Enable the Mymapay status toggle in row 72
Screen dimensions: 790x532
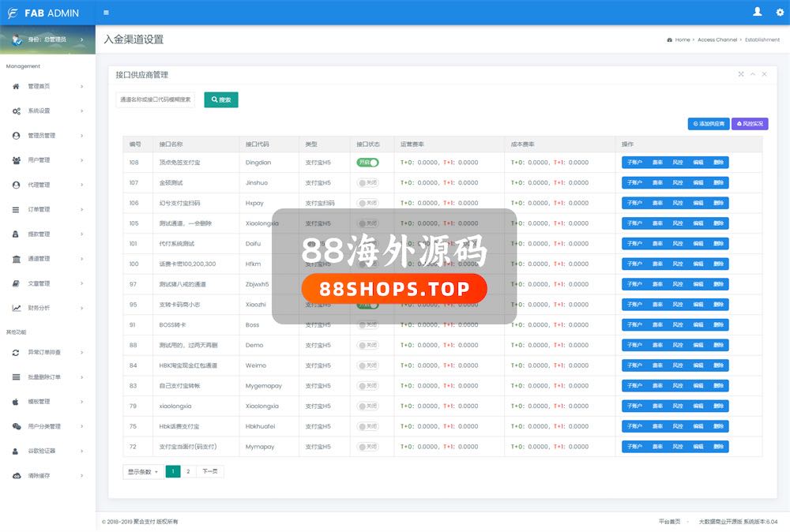[x=367, y=447]
